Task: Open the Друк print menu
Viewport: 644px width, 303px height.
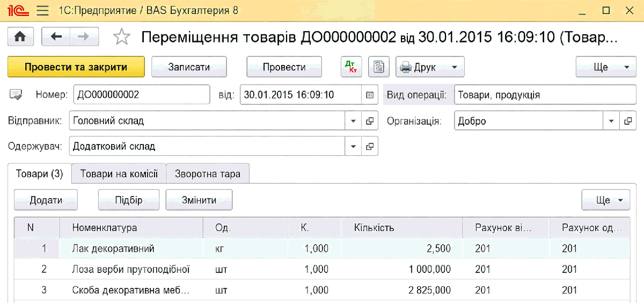Action: [430, 67]
